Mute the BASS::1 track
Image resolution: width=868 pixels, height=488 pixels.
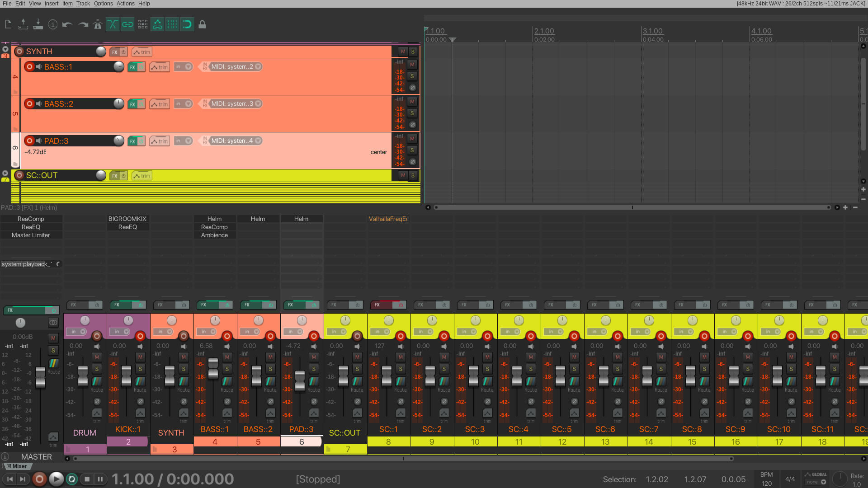pyautogui.click(x=412, y=65)
